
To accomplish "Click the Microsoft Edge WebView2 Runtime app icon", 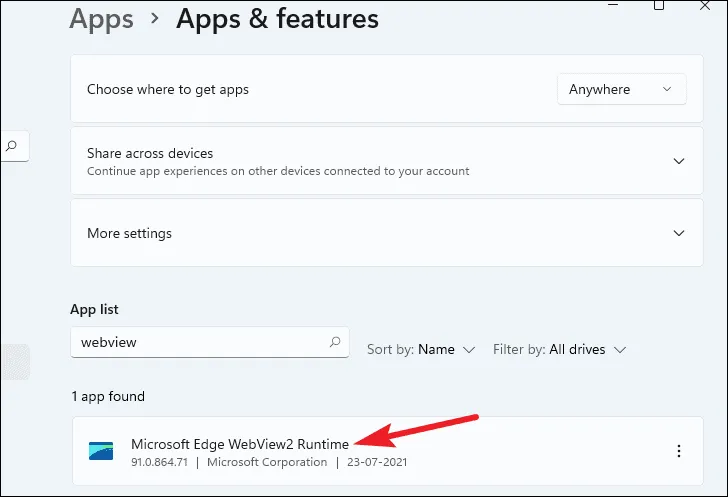I will coord(101,451).
